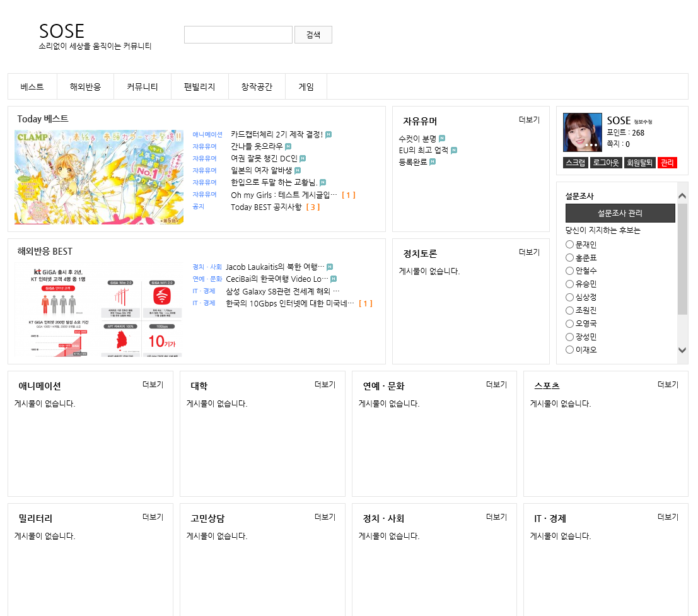Show more posts in 애니메이션 section
Viewport: 698px width, 616px height.
[x=153, y=385]
